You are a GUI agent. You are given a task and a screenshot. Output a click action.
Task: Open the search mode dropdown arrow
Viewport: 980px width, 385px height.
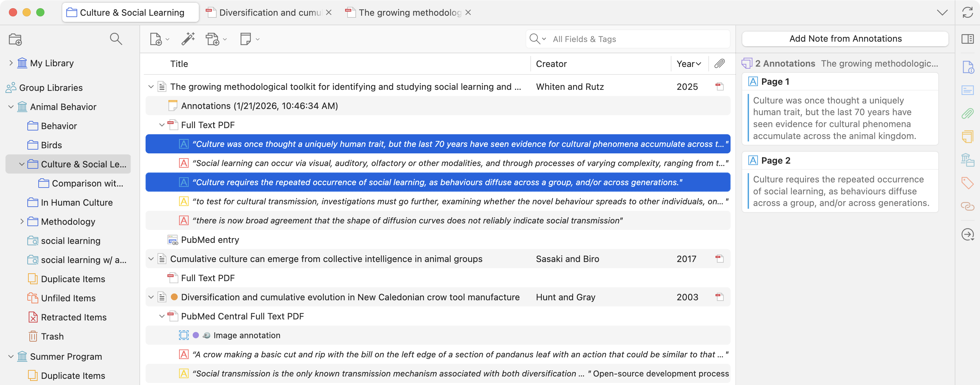tap(544, 39)
